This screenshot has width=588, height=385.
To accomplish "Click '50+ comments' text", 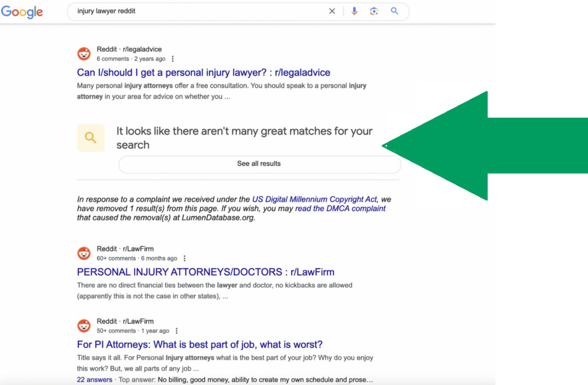I will coord(116,331).
